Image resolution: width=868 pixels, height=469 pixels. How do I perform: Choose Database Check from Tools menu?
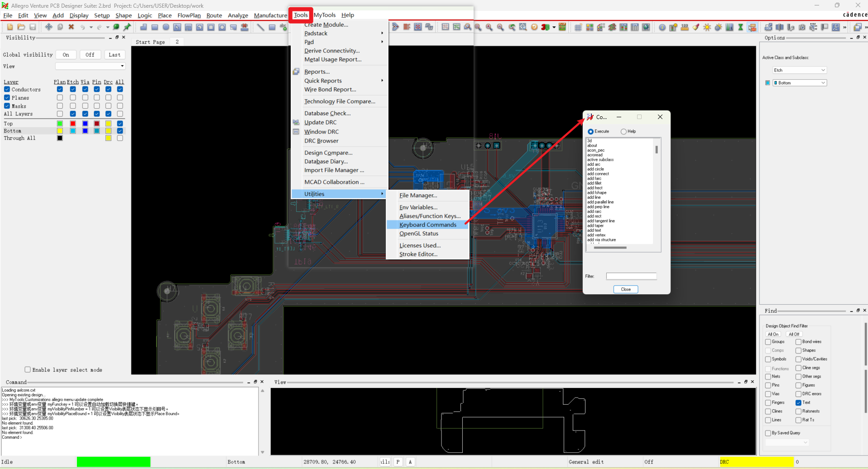(x=327, y=113)
